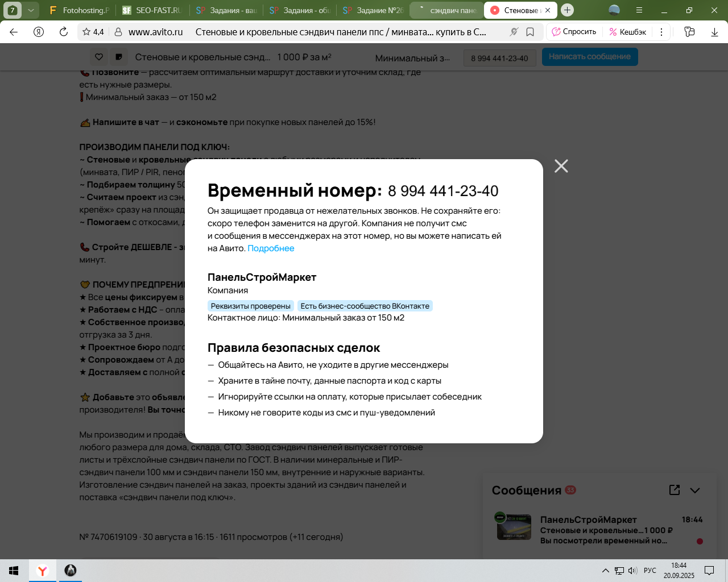
Task: Open the Подробнее link in popup
Action: click(271, 248)
